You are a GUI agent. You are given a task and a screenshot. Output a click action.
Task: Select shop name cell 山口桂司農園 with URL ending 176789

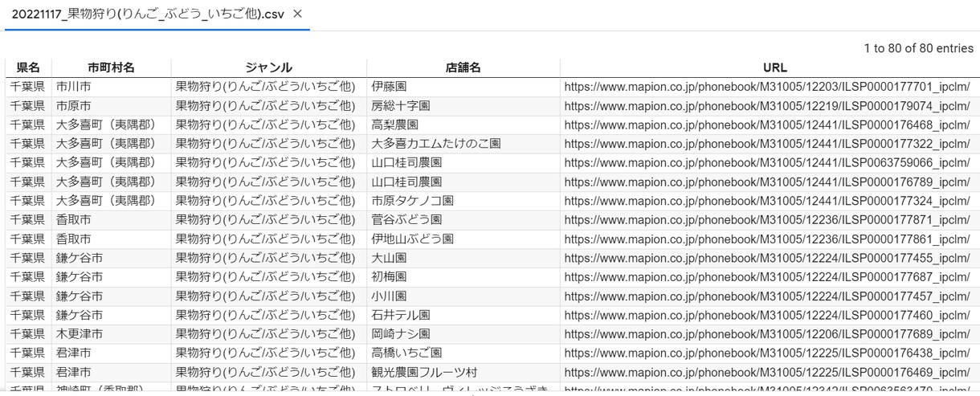click(463, 182)
